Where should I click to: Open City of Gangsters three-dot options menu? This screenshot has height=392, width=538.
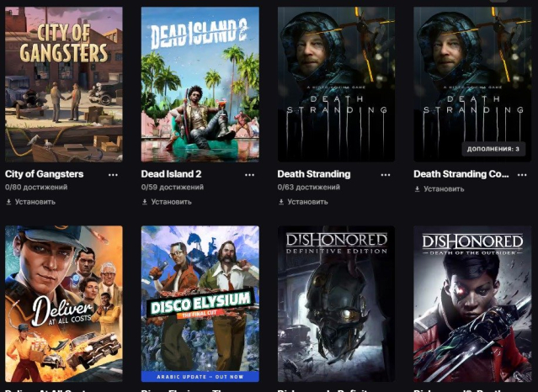[113, 175]
